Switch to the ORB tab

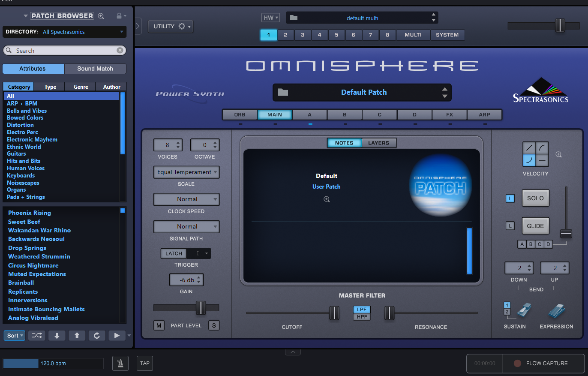click(240, 114)
